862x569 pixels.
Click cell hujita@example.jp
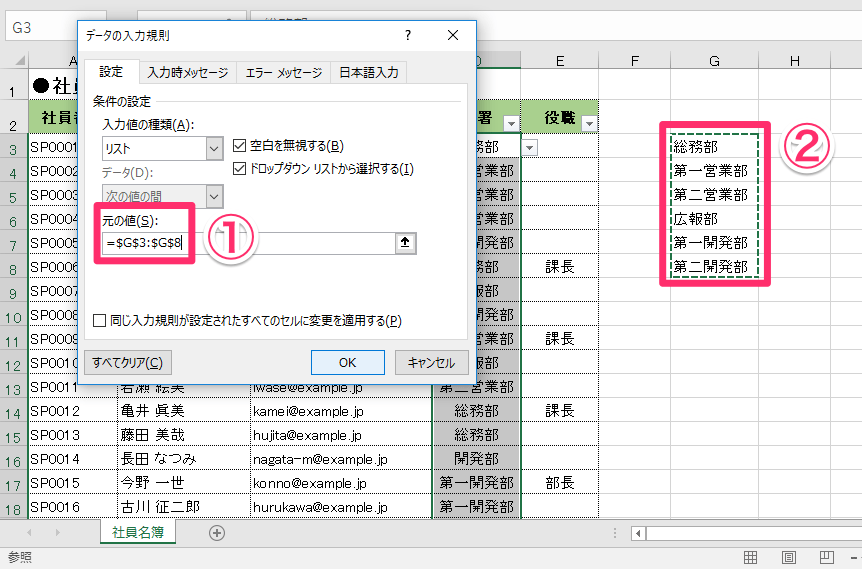[341, 435]
